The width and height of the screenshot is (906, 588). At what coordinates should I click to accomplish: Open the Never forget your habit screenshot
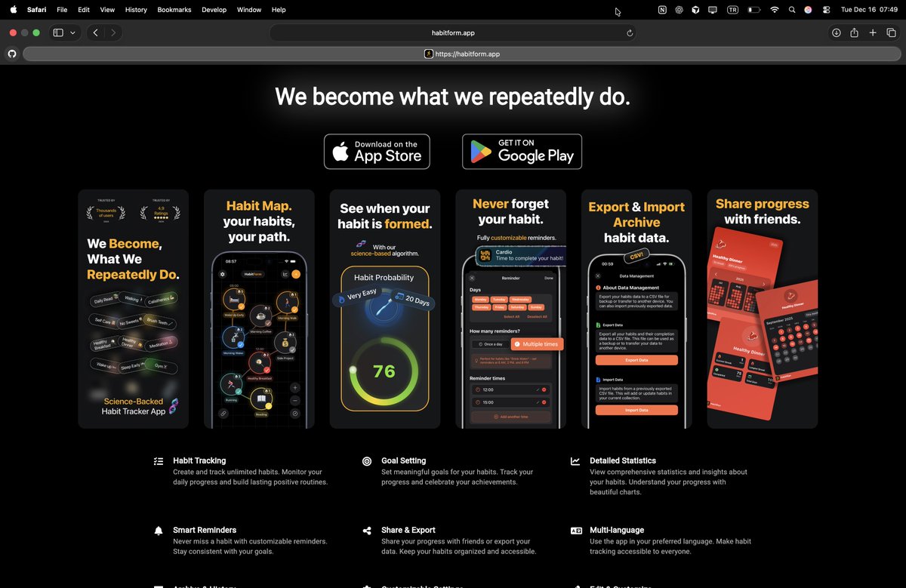pyautogui.click(x=510, y=309)
